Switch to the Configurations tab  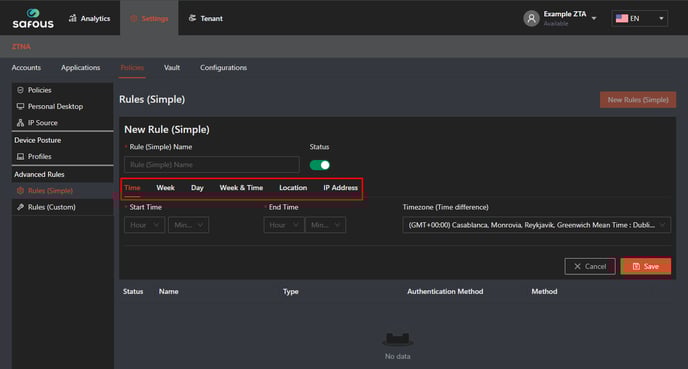(223, 68)
